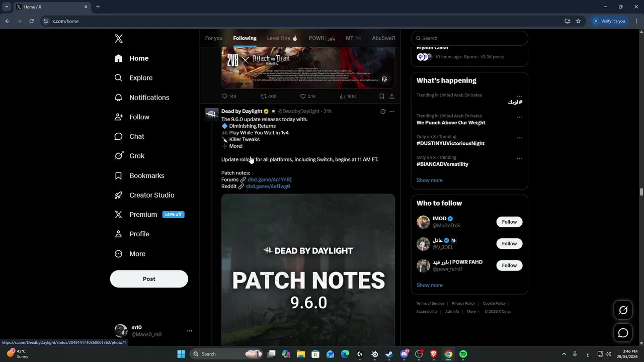Open the Reddit link dbd.game/4efIwg0
Image resolution: width=644 pixels, height=362 pixels.
[268, 187]
